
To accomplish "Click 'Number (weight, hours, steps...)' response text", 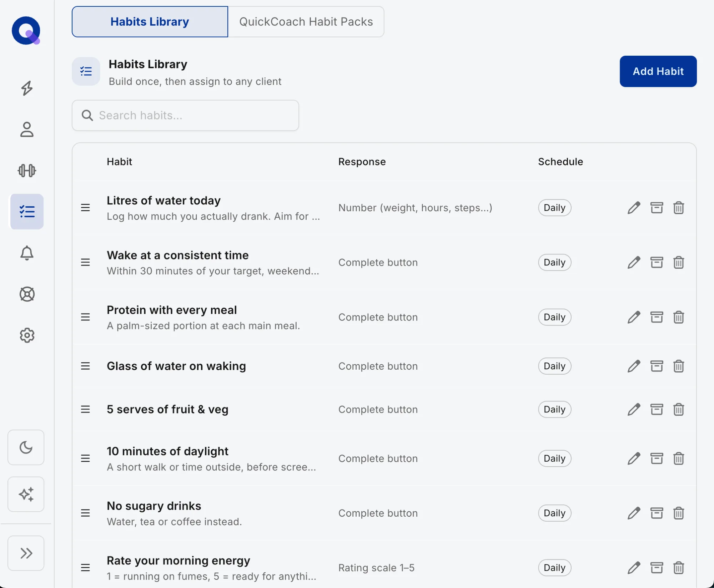I will point(415,208).
